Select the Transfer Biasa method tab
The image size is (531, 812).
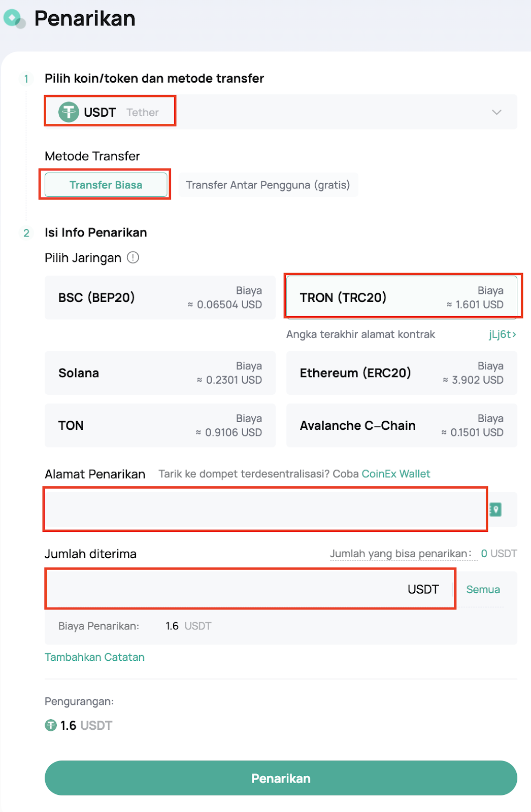click(106, 185)
